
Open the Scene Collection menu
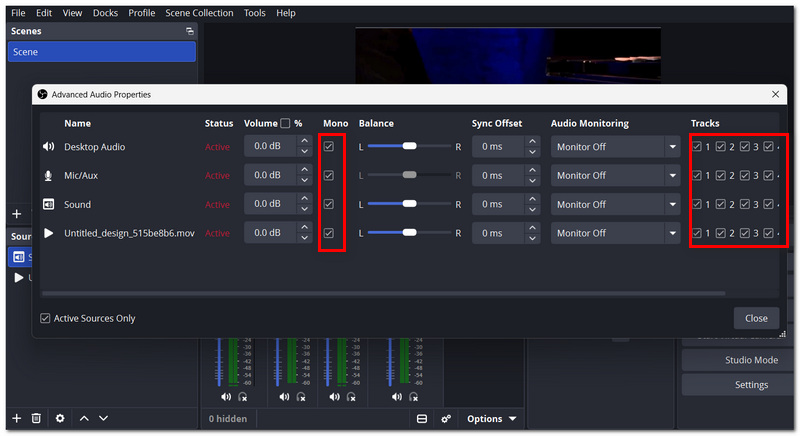tap(199, 13)
